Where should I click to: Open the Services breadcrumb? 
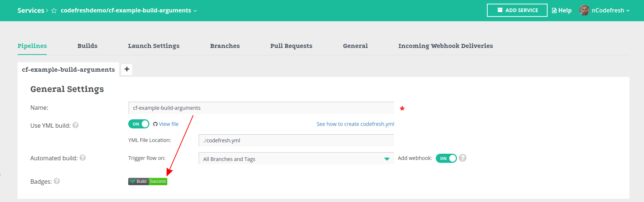[31, 11]
